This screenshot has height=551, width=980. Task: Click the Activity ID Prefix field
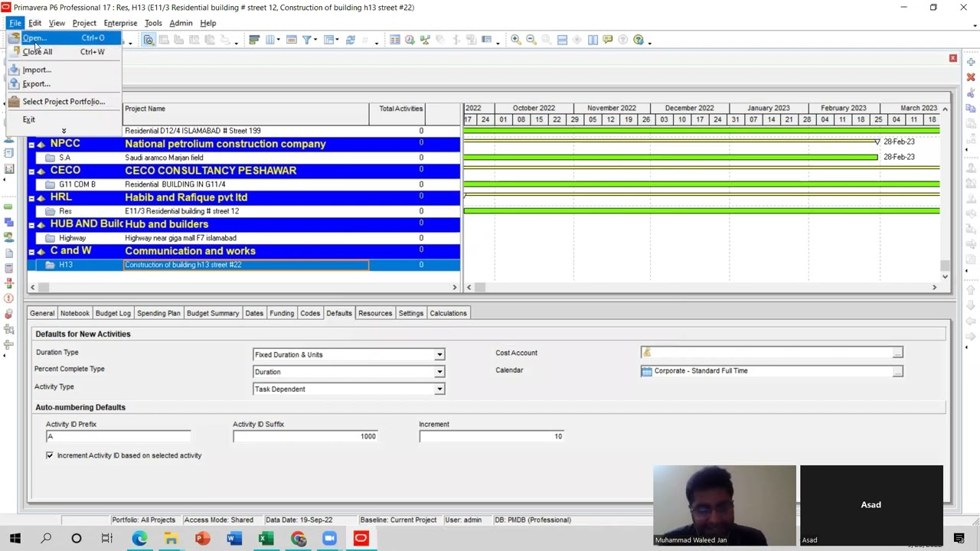point(118,436)
